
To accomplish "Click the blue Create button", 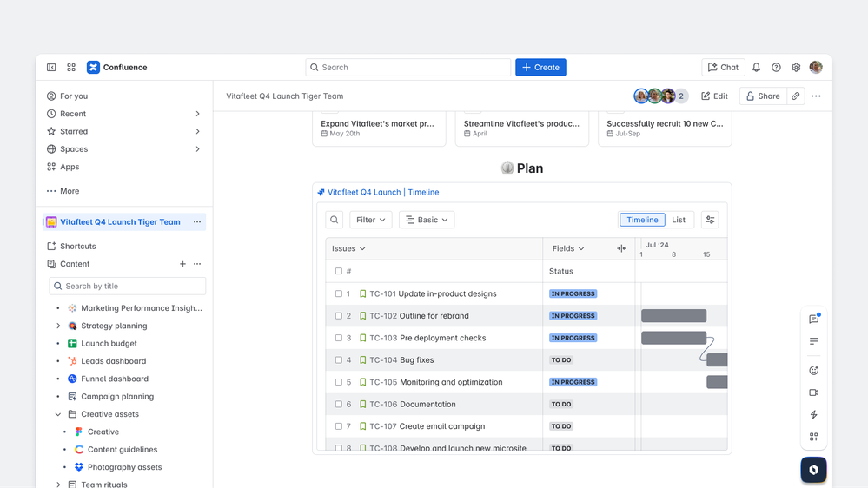I will [x=540, y=68].
